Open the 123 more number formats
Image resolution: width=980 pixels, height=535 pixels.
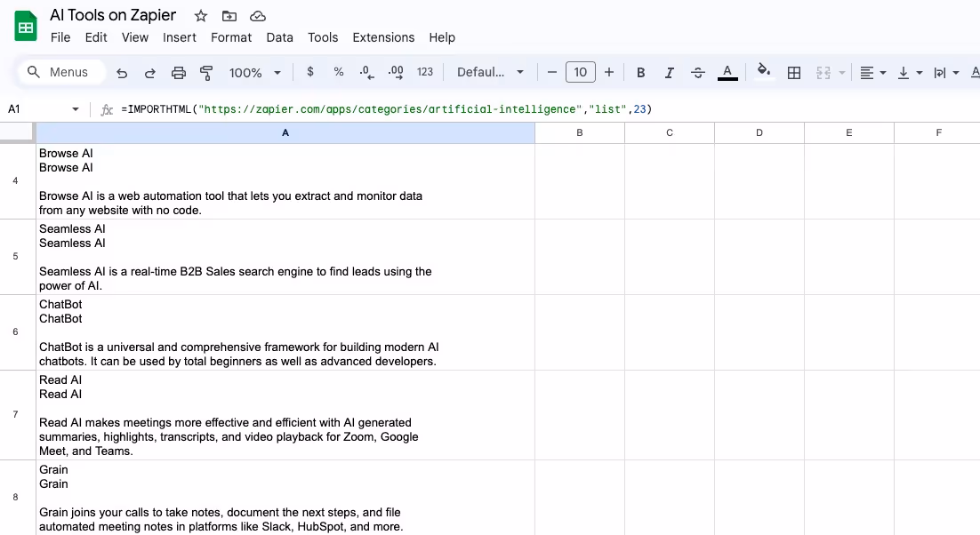(425, 72)
